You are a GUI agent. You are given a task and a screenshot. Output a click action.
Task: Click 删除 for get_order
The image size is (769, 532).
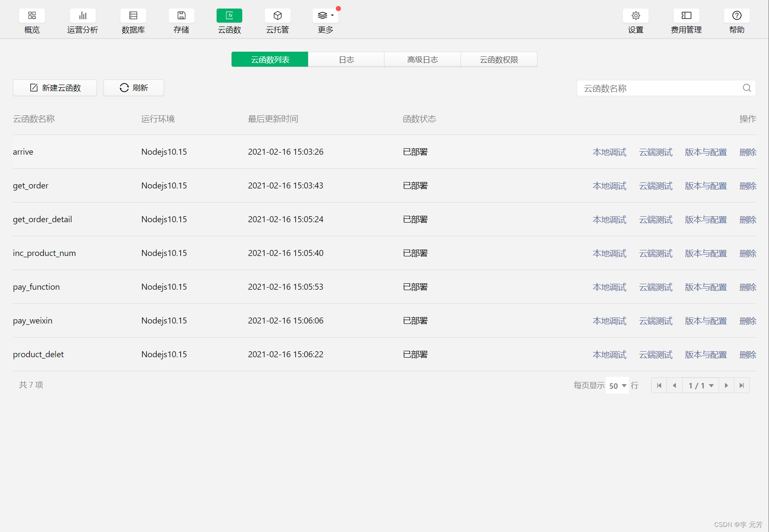coord(748,186)
